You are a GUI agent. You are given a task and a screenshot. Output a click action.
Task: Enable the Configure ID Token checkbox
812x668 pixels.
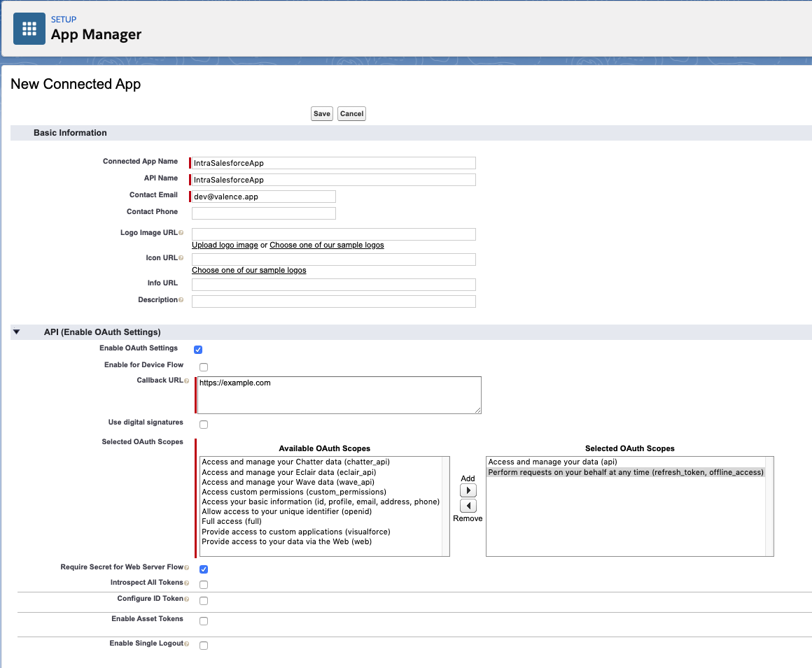tap(204, 601)
